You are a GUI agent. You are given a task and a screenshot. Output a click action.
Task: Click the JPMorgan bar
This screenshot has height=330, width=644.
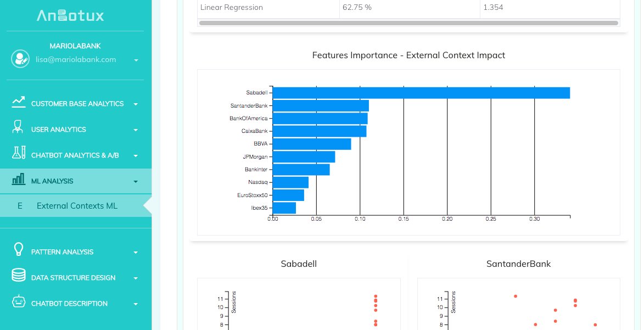(x=304, y=156)
